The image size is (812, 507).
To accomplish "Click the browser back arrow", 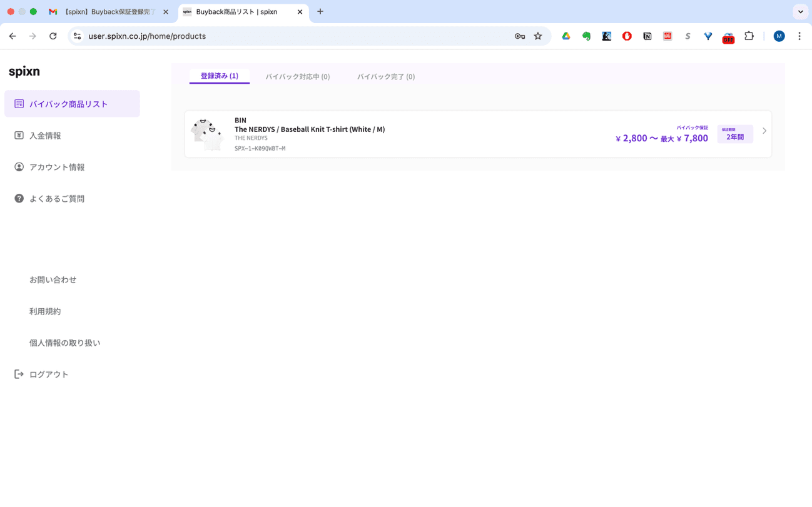I will coord(13,36).
